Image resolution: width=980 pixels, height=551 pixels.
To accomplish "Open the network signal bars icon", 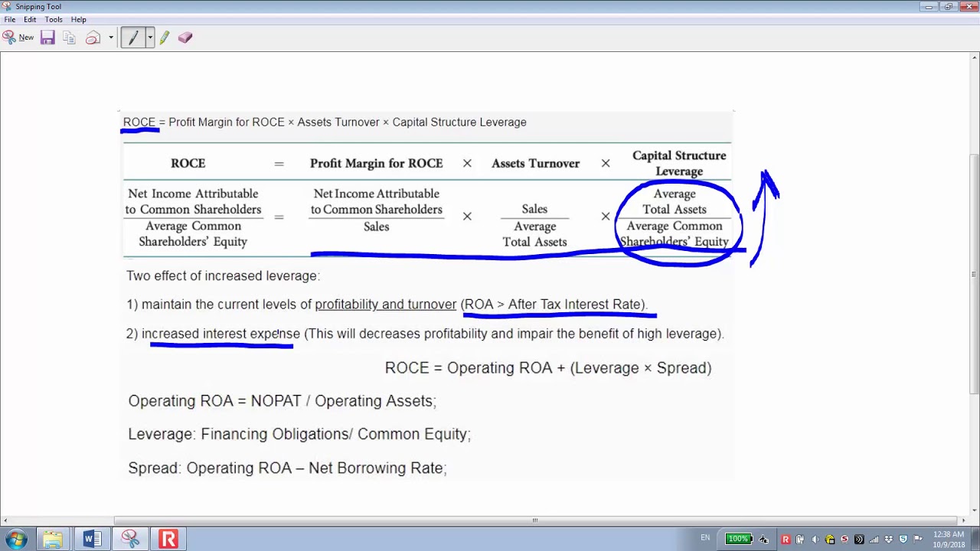I will pos(874,540).
